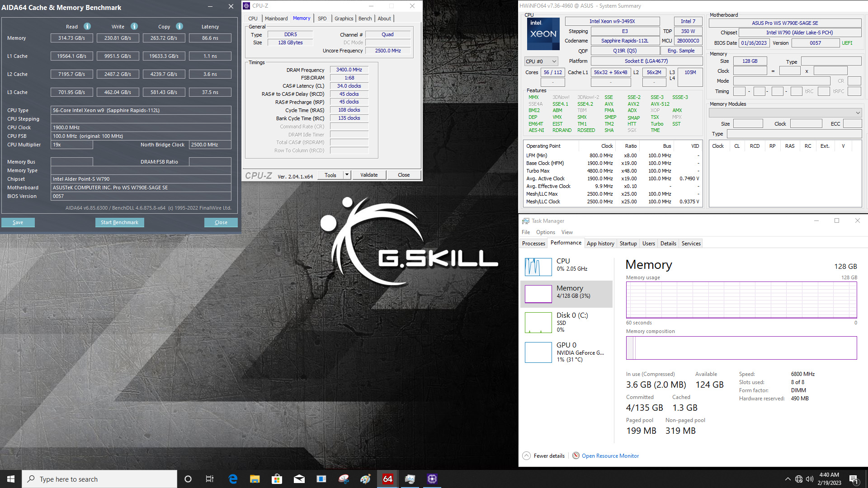
Task: Open Services tab in Task Manager
Action: pyautogui.click(x=691, y=243)
